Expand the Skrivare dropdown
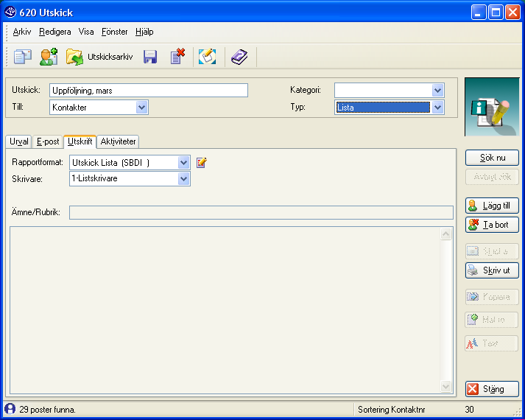 click(x=183, y=178)
